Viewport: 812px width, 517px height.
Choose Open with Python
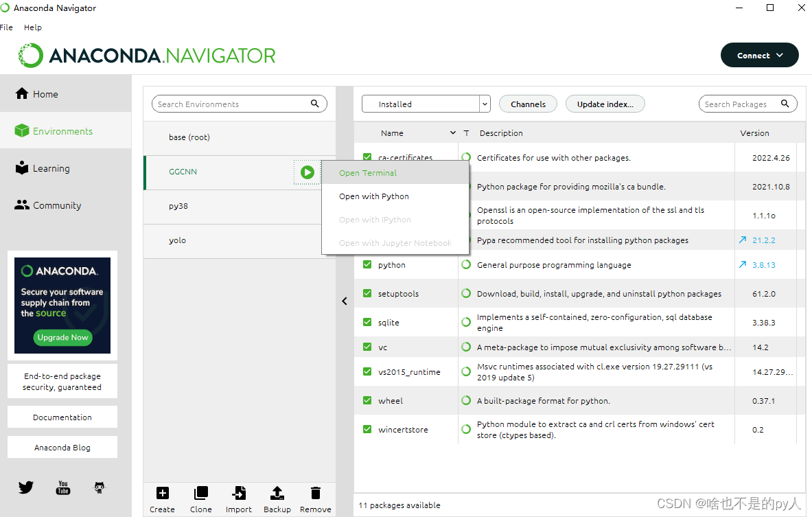click(x=395, y=196)
